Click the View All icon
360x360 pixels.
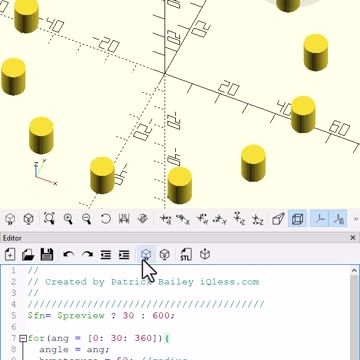click(49, 219)
